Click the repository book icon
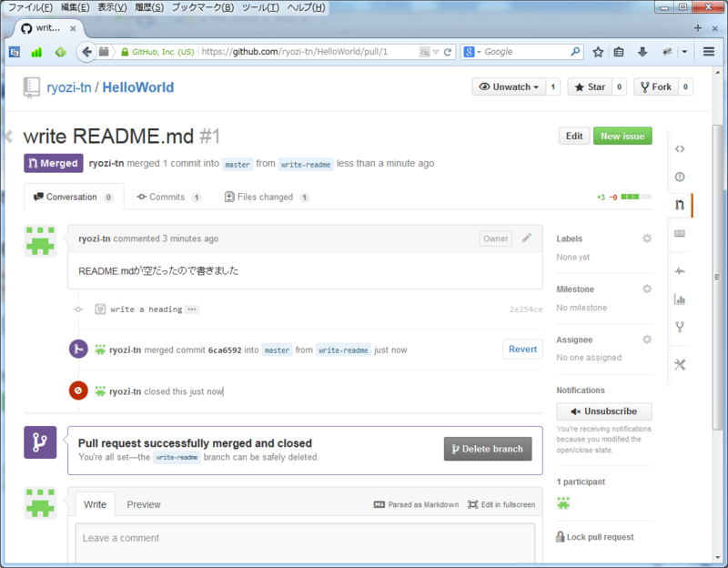Viewport: 728px width, 568px height. (x=32, y=87)
